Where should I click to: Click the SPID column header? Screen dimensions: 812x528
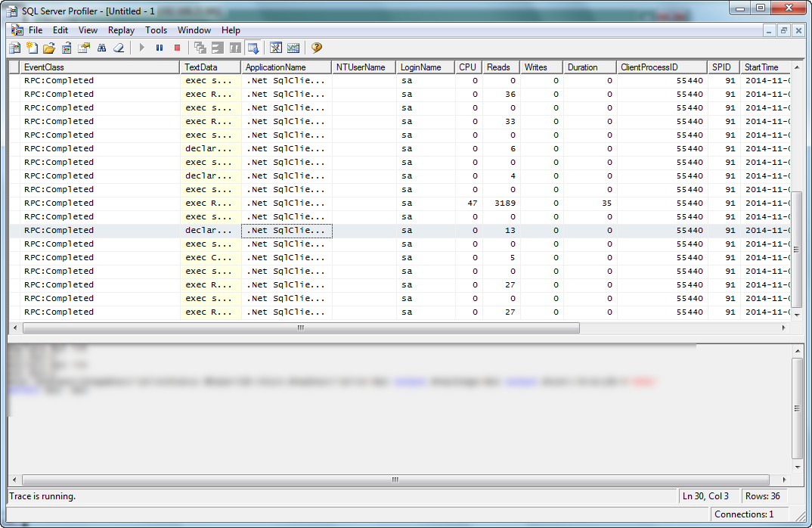(724, 67)
